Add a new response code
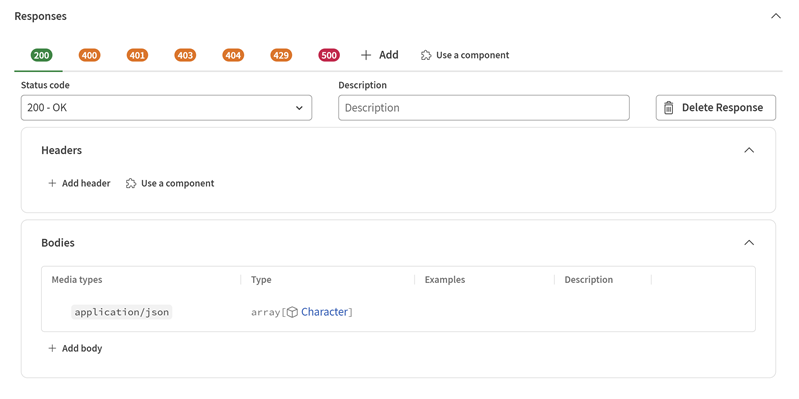799x399 pixels. (x=380, y=55)
